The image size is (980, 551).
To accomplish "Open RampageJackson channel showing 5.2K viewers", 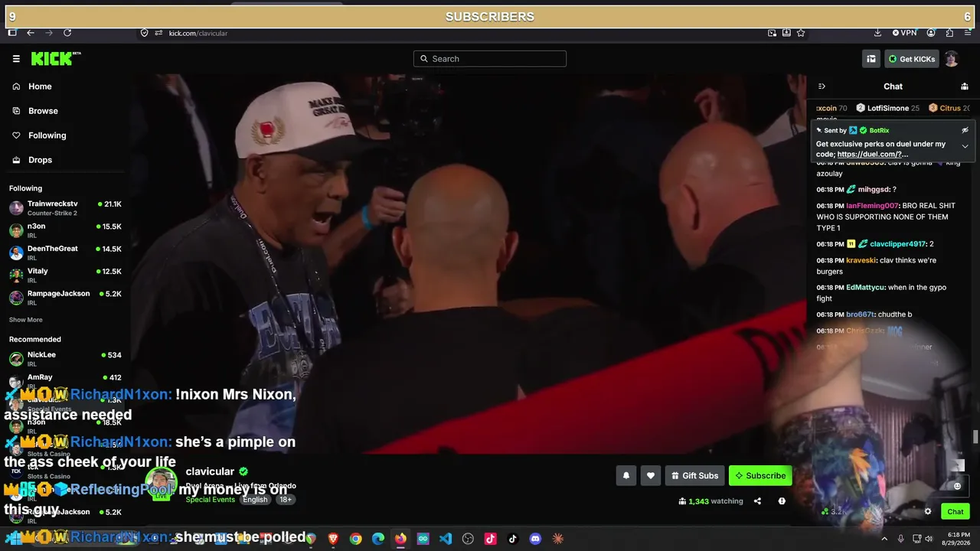I will click(x=65, y=297).
